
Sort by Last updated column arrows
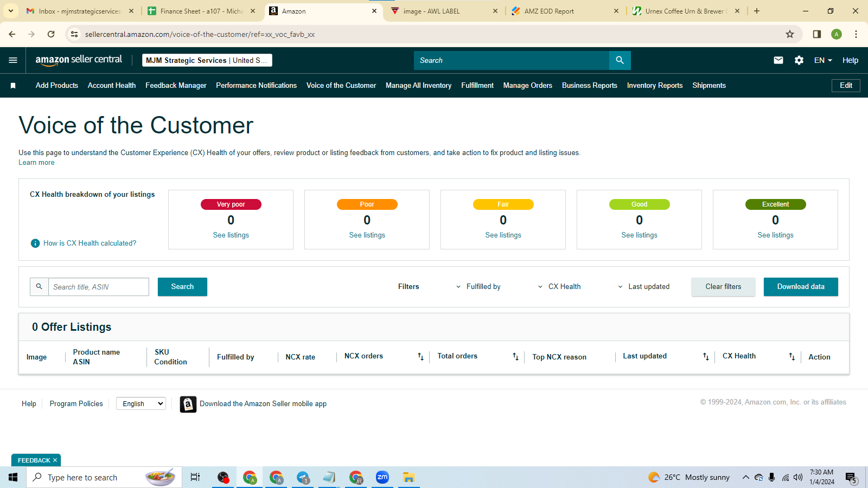[706, 356]
